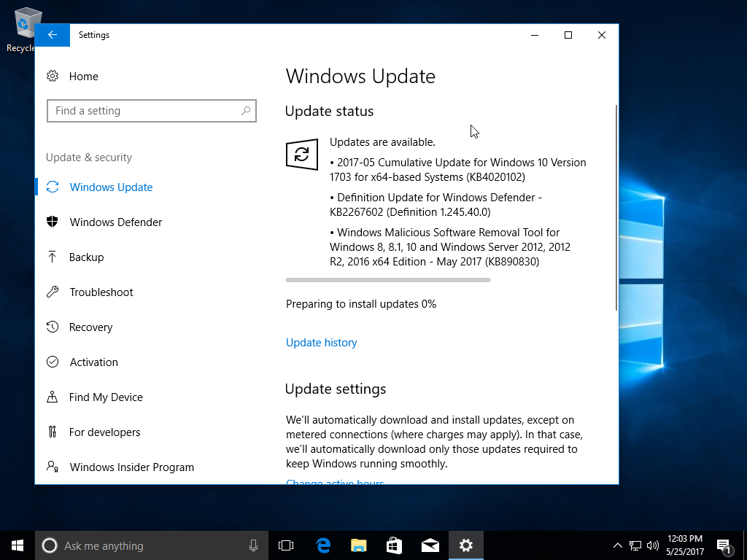The image size is (747, 560).
Task: Click the Activation checkmark icon
Action: (53, 362)
